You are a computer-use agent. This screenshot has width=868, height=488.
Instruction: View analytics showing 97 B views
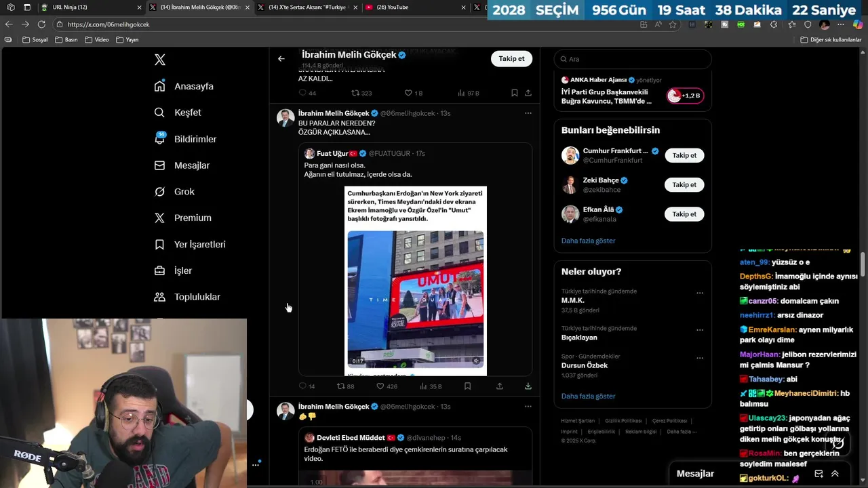[469, 93]
